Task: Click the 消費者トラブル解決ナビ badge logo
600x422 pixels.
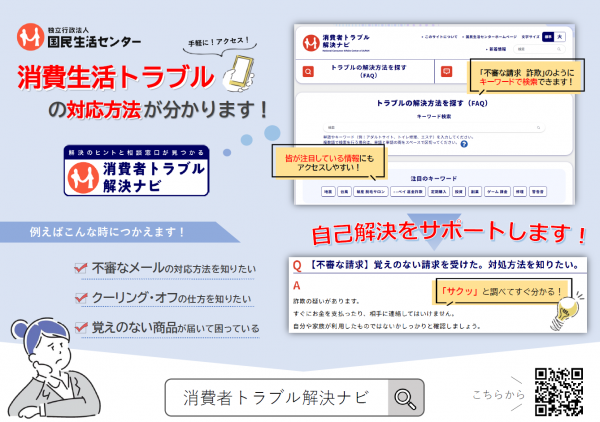Action: (x=136, y=171)
